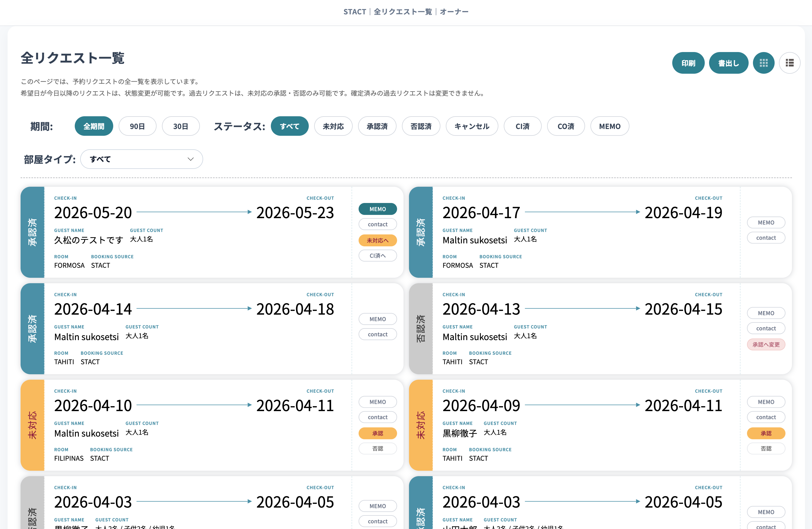The height and width of the screenshot is (529, 812).
Task: Select the すべて status filter
Action: click(x=290, y=126)
